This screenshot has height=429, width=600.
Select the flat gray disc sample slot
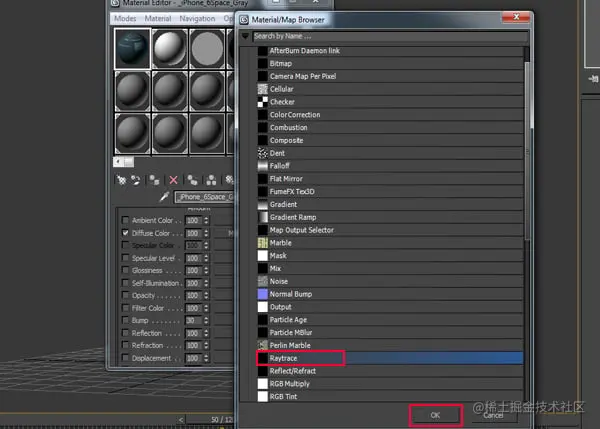click(x=207, y=49)
